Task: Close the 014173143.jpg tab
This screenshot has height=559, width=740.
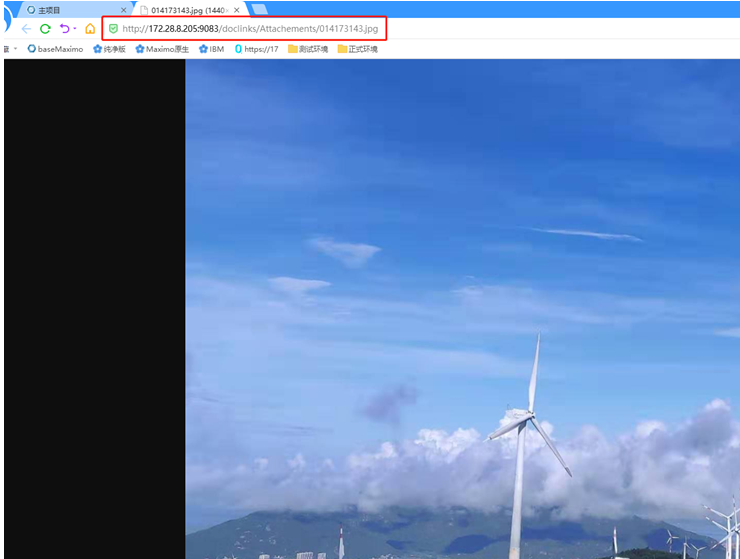Action: point(237,10)
